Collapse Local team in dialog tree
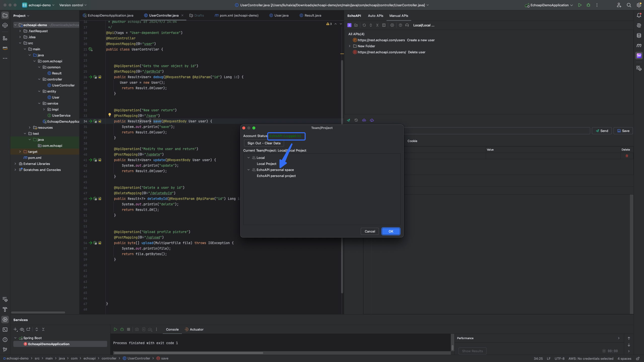Screen dimensions: 644x362 [249, 158]
